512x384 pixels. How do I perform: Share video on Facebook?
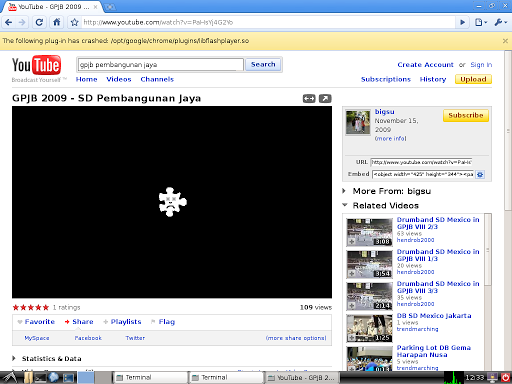[88, 338]
